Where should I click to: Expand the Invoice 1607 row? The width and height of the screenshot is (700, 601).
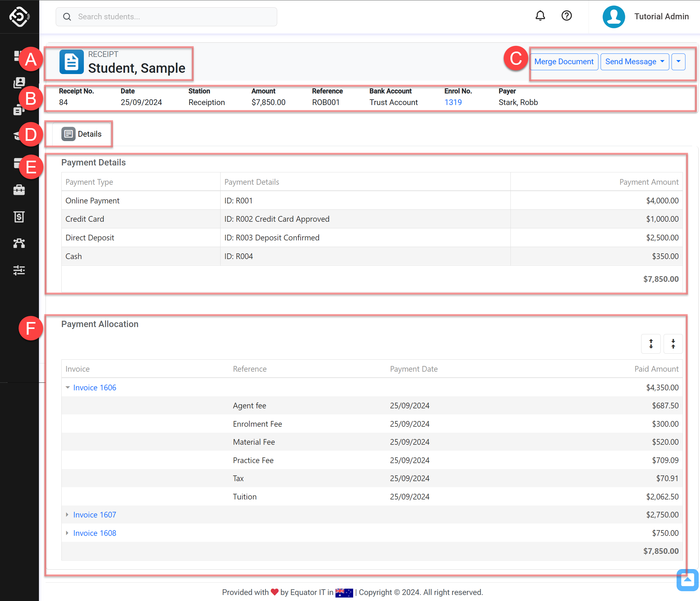[67, 515]
